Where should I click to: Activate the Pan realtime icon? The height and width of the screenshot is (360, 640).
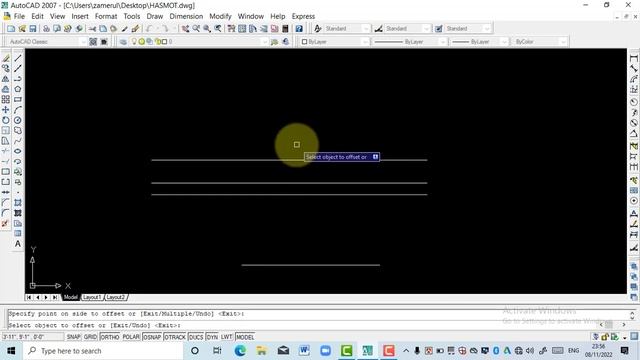(x=186, y=29)
